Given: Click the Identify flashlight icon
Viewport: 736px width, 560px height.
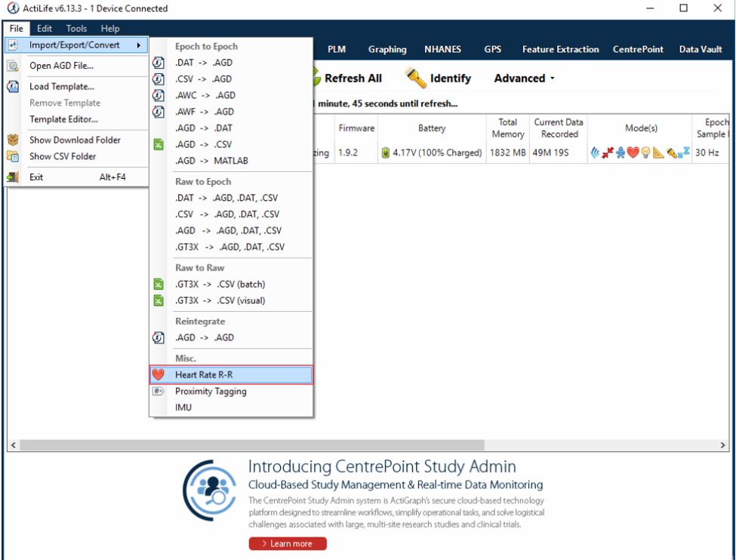Looking at the screenshot, I should click(x=414, y=77).
